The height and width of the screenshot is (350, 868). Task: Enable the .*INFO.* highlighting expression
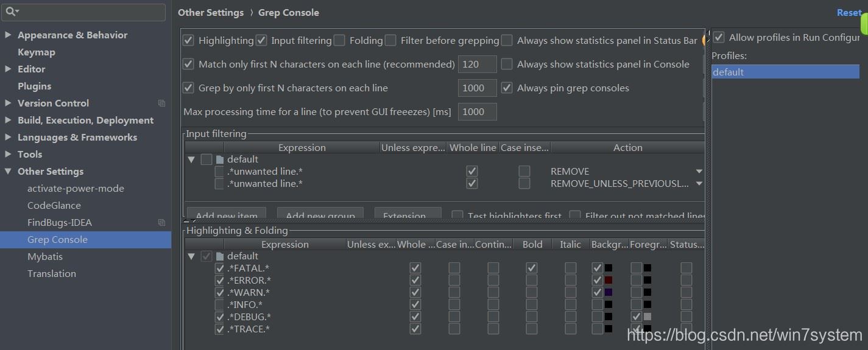220,305
